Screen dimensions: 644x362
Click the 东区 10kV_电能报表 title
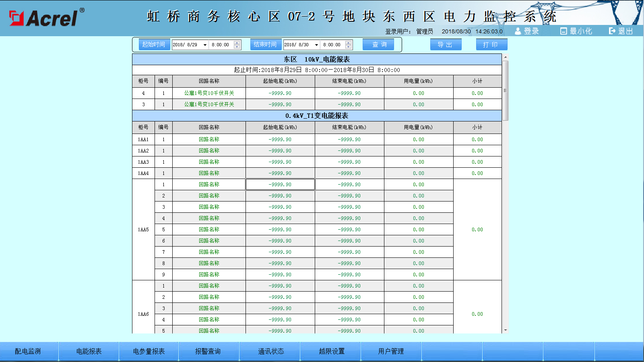(x=317, y=59)
